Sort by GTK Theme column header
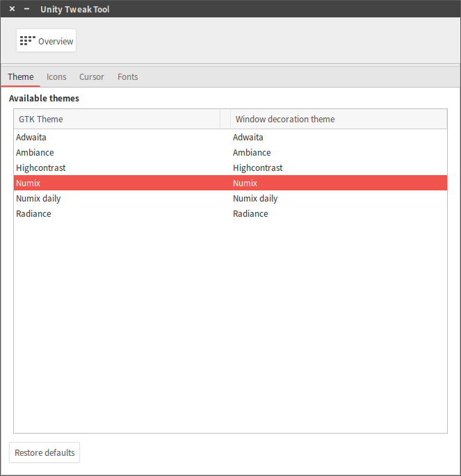Screen dimensions: 461x476 pos(117,119)
